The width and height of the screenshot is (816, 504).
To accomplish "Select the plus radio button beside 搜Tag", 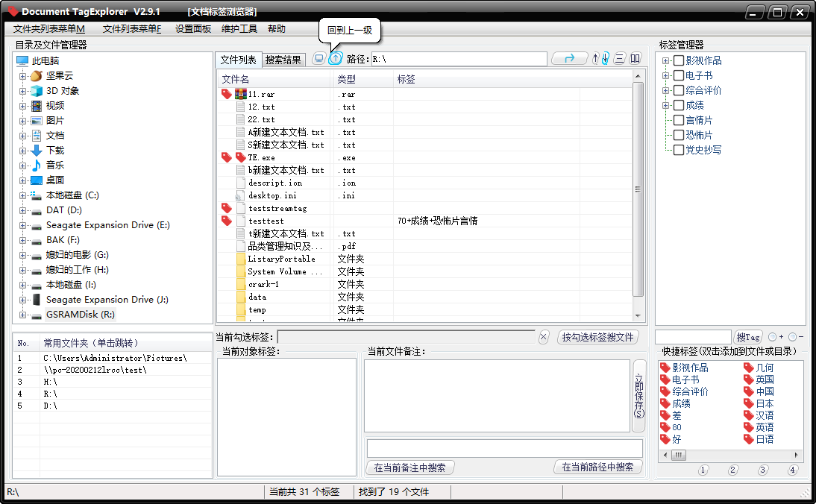I will 772,337.
